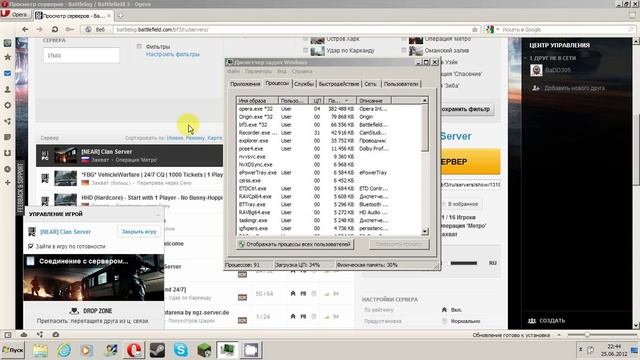Go back using Opera's back arrow
The image size is (640, 360).
25,29
